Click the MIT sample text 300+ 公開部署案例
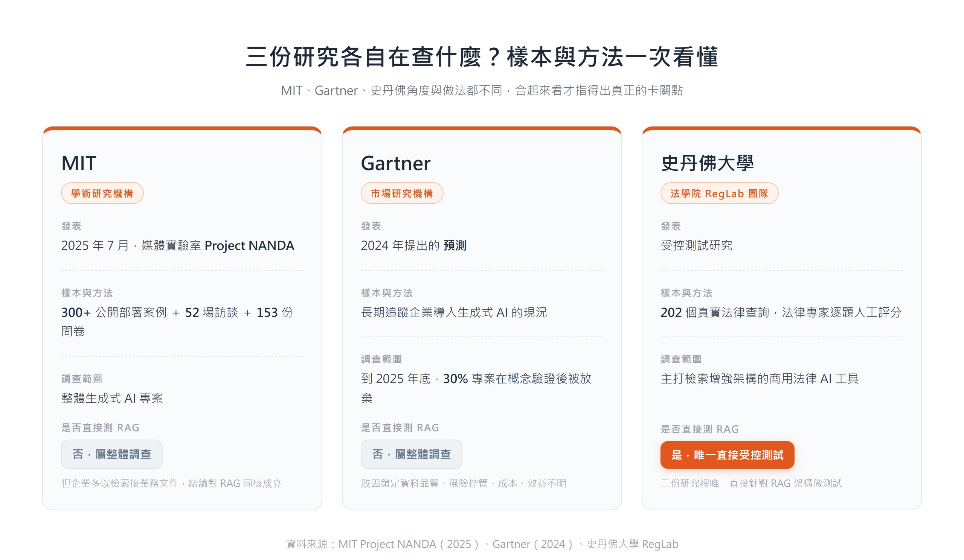 [x=177, y=321]
